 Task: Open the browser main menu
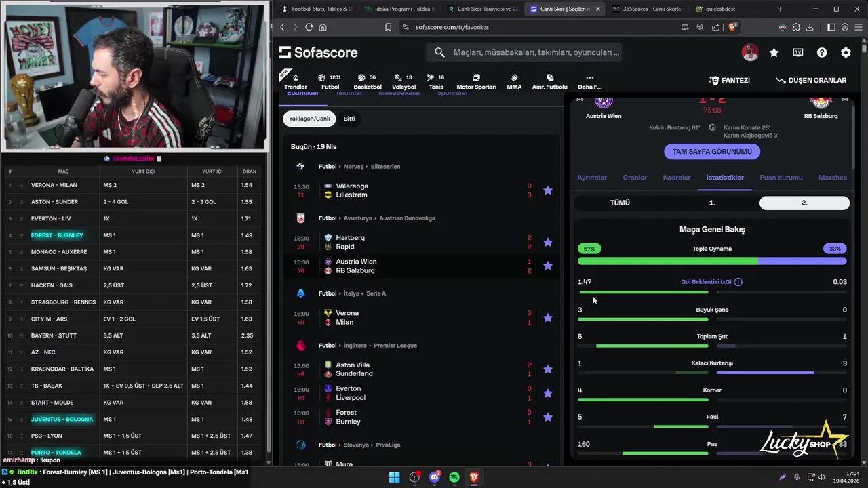[x=859, y=27]
